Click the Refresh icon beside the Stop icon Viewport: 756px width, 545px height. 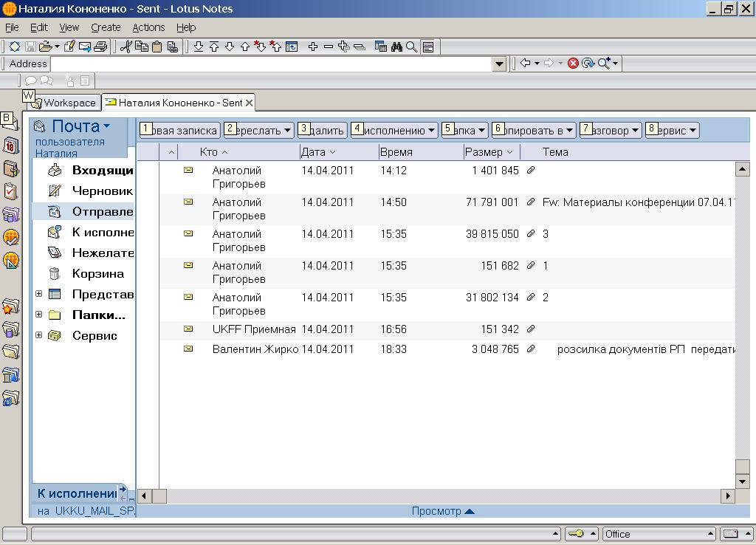point(588,64)
